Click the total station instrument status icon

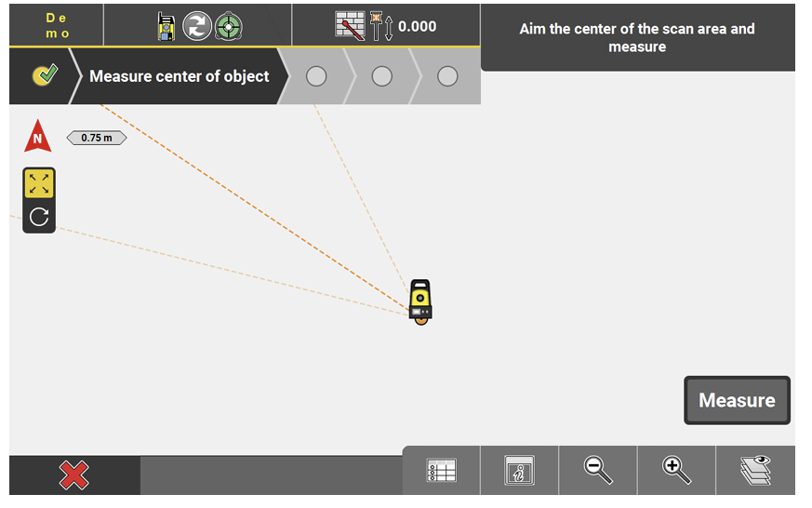[x=167, y=26]
